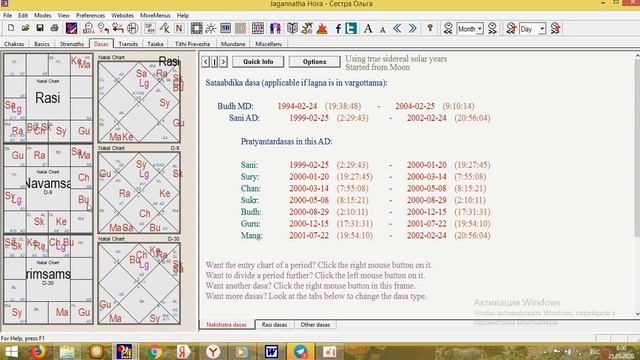
Task: Click the next dasa '>' button
Action: (223, 62)
